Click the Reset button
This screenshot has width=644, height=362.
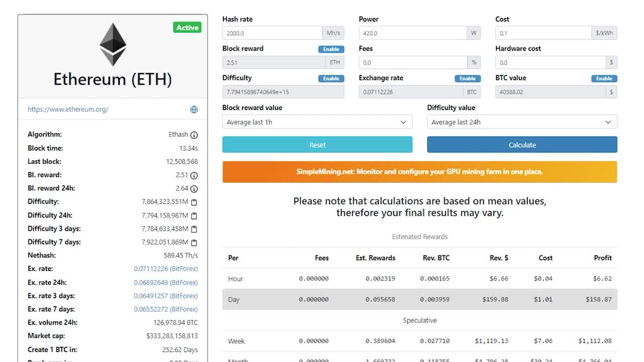coord(317,145)
